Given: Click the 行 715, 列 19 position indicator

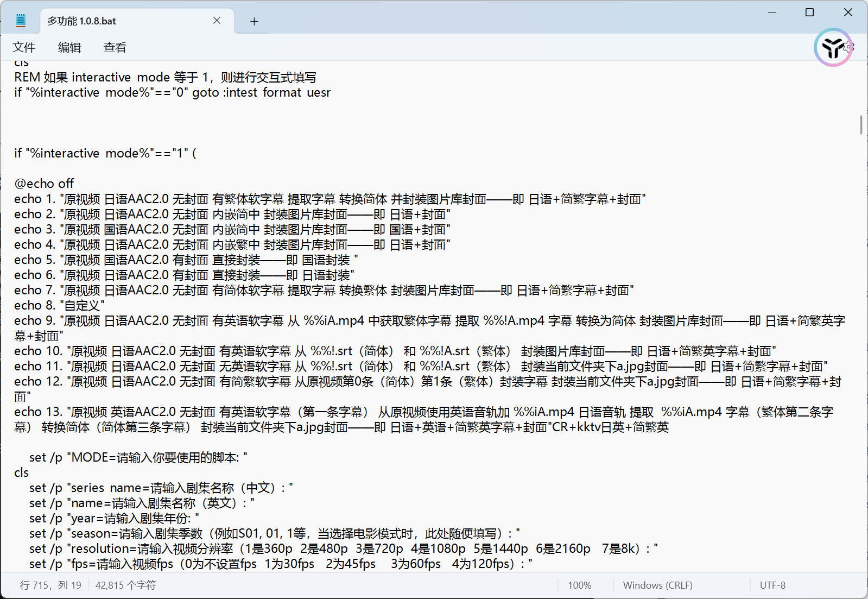Looking at the screenshot, I should (x=50, y=585).
